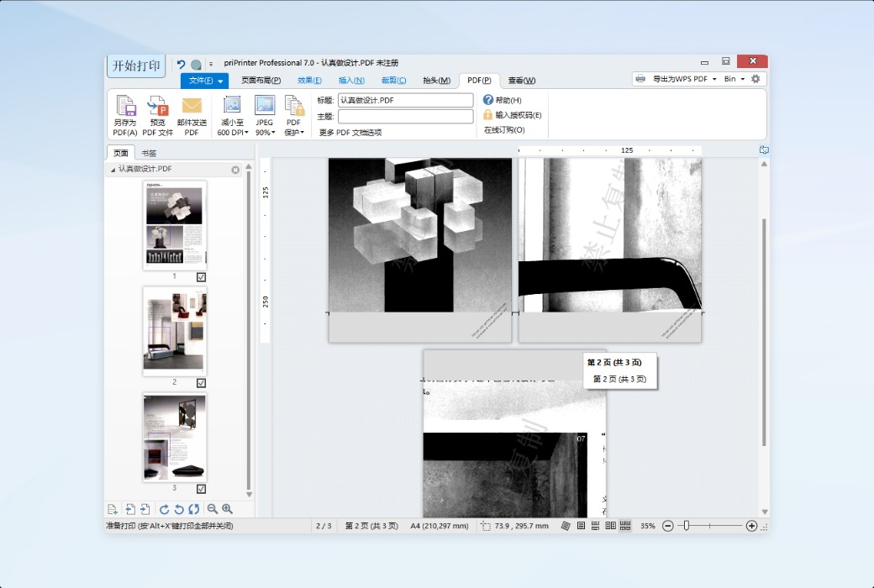
Task: Click the 35% zoom level text
Action: (648, 526)
